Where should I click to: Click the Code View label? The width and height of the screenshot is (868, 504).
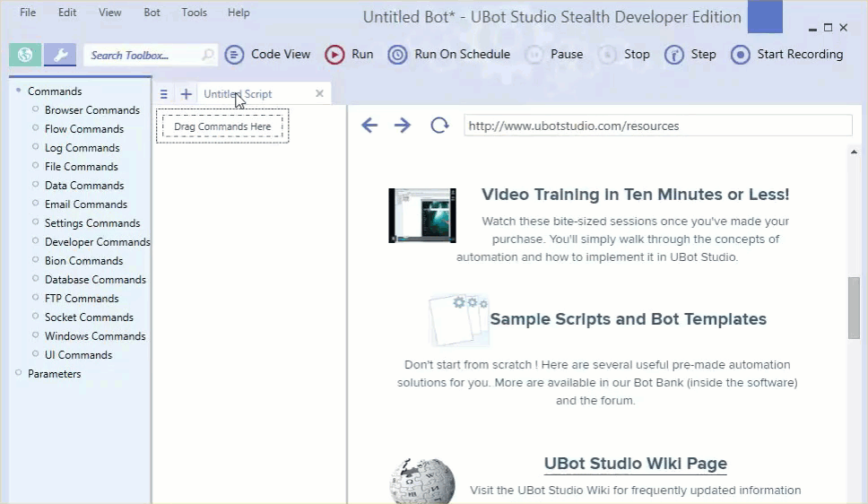[x=281, y=55]
